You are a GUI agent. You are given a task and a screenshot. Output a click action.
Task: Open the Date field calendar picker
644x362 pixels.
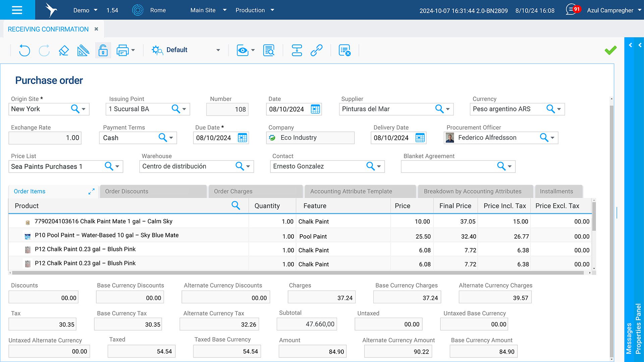315,109
